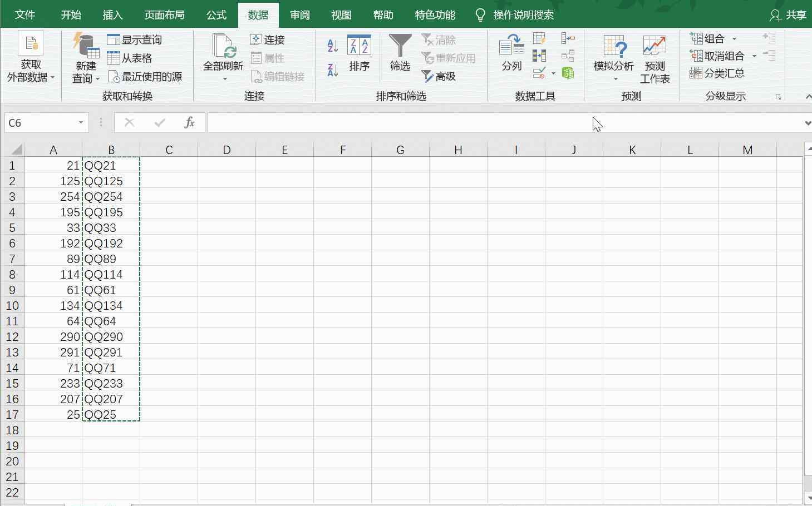812x506 pixels.
Task: Select the column M header
Action: 747,150
